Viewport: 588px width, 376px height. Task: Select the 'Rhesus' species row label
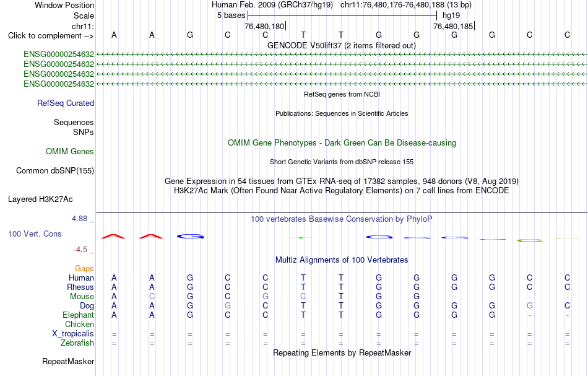point(80,287)
